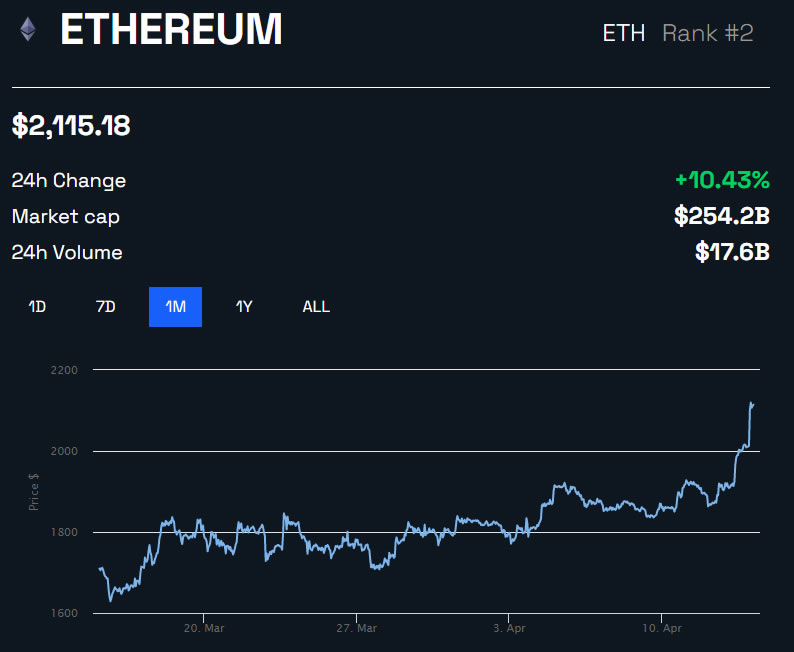Click the 3. Apr date axis marker
The height and width of the screenshot is (652, 794).
(x=509, y=629)
